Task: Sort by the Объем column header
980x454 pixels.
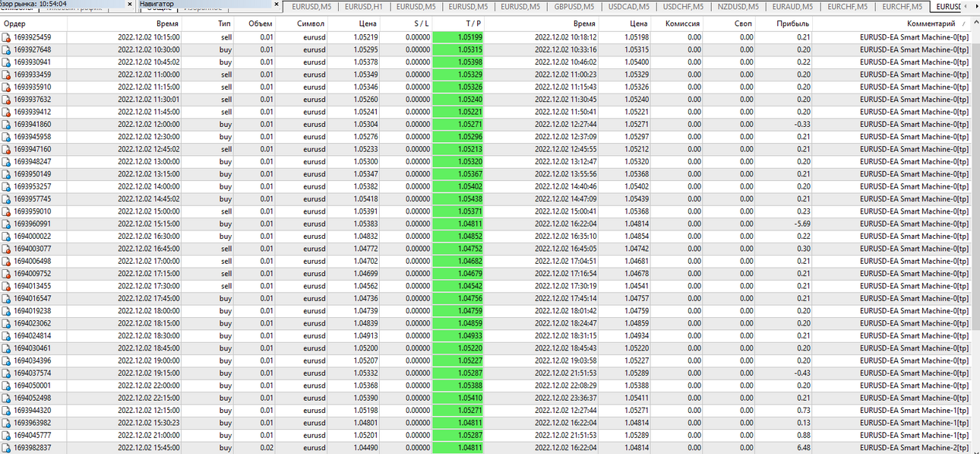Action: click(260, 24)
